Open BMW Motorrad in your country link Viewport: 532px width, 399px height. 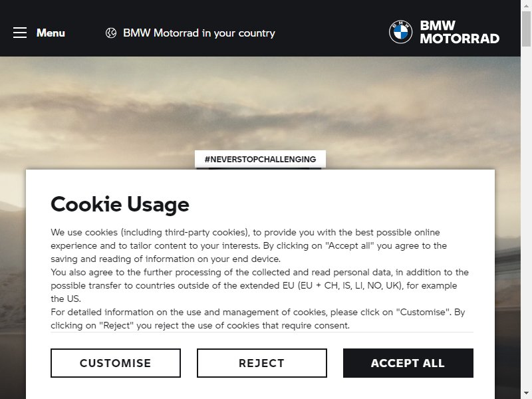point(199,33)
